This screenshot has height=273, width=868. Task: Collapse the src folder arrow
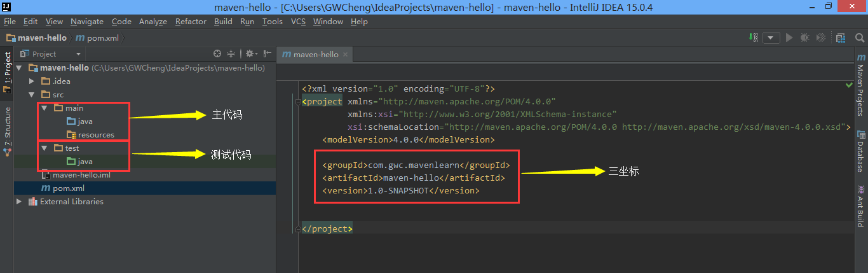click(32, 95)
